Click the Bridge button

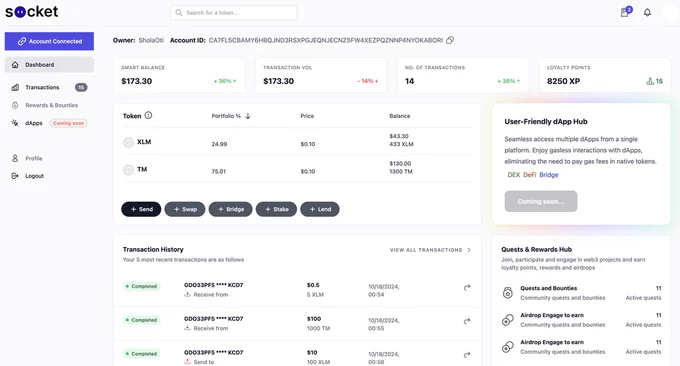[230, 209]
